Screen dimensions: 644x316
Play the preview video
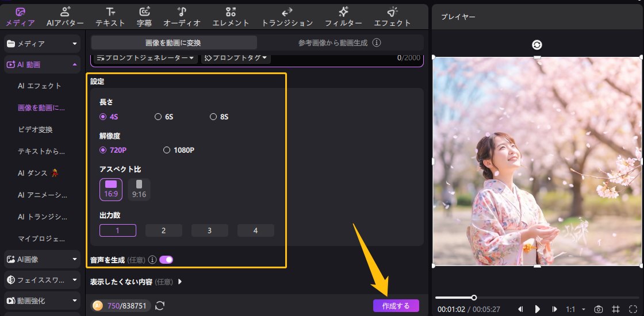537,309
